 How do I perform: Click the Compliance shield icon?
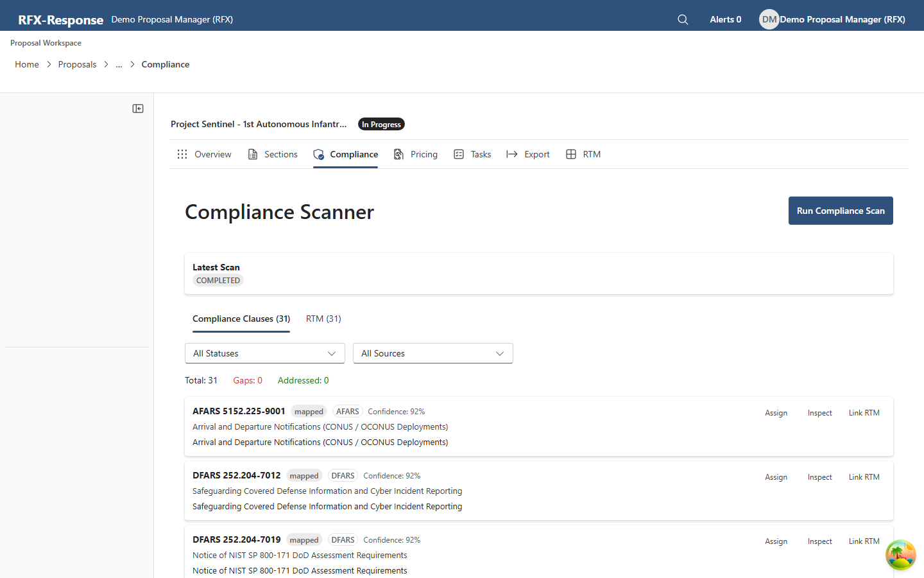[x=318, y=154]
